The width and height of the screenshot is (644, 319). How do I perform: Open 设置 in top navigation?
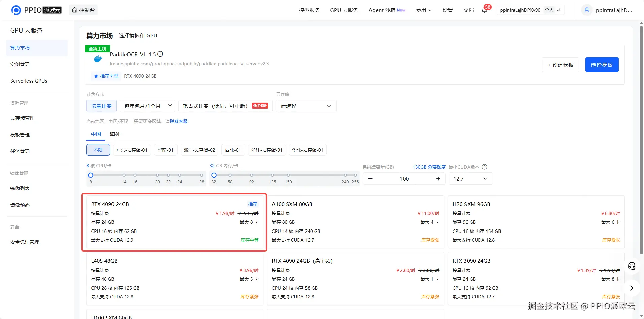pyautogui.click(x=448, y=10)
